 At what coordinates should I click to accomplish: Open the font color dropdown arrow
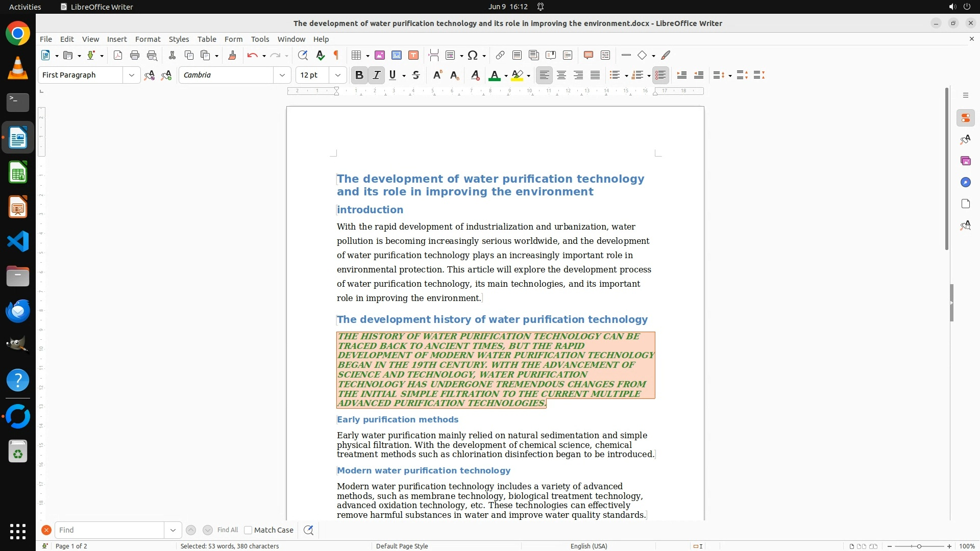tap(506, 76)
